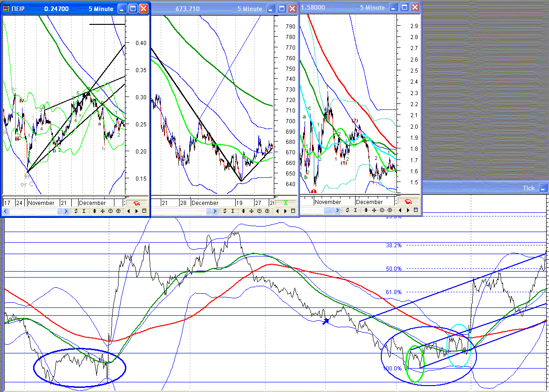Click the refresh icon in the ΠΕΙΡ chart toolbar
The width and height of the screenshot is (549, 392).
click(x=76, y=211)
